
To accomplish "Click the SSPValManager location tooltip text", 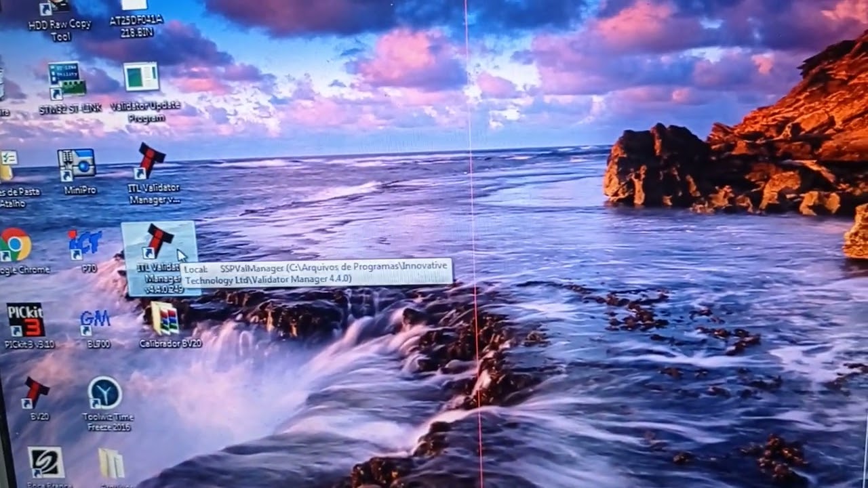I will click(316, 273).
